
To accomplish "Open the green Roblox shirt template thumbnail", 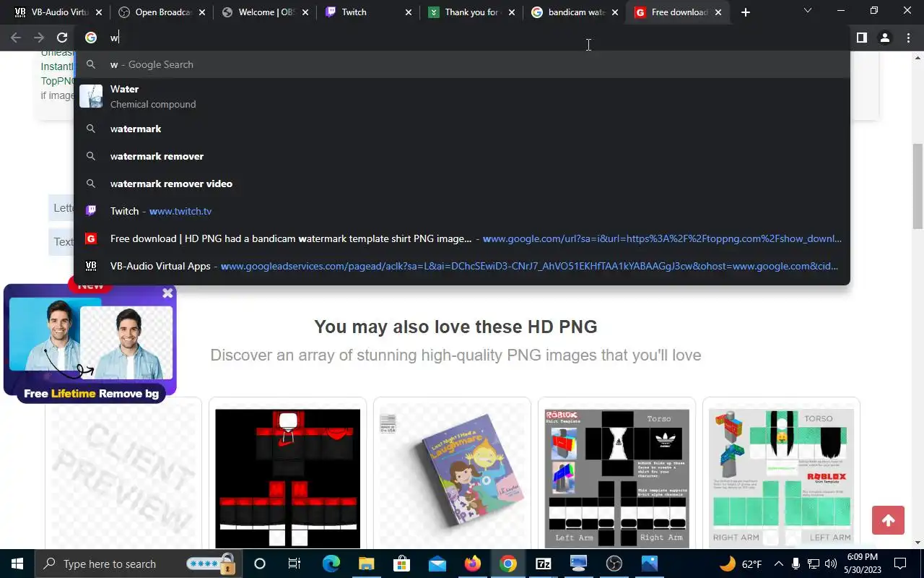I will click(781, 477).
